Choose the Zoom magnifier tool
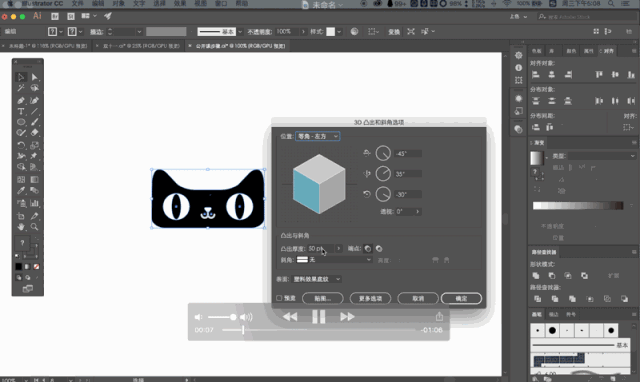 [34, 227]
